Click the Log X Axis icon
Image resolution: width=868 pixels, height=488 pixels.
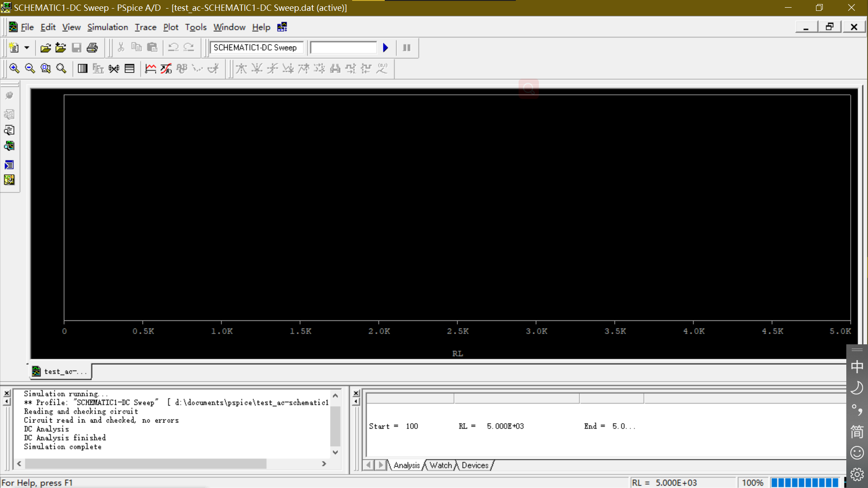pyautogui.click(x=82, y=68)
